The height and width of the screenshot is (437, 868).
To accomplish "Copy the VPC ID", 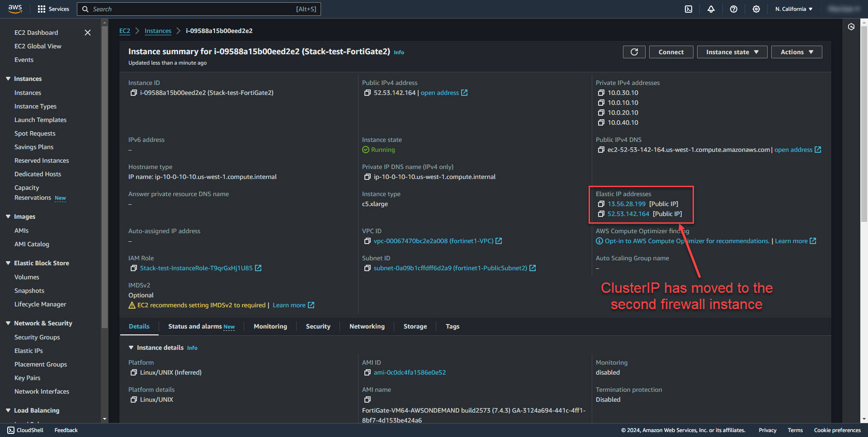I will coord(368,241).
